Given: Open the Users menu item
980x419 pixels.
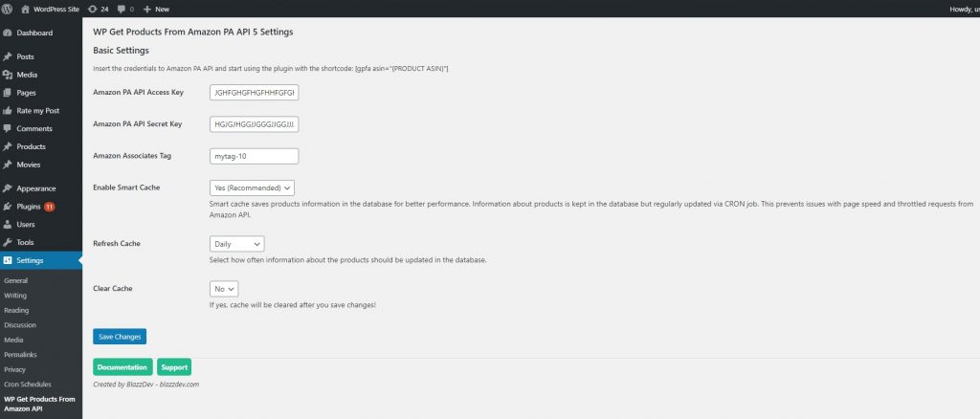Looking at the screenshot, I should tap(40, 224).
